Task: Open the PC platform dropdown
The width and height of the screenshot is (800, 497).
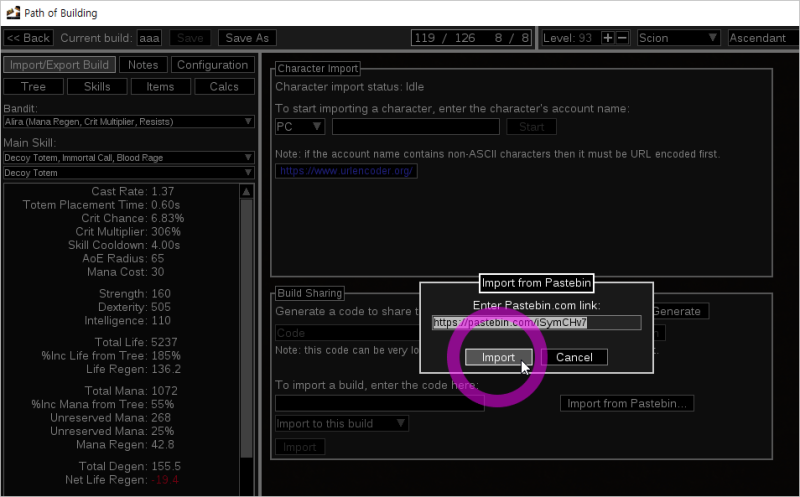Action: click(299, 127)
